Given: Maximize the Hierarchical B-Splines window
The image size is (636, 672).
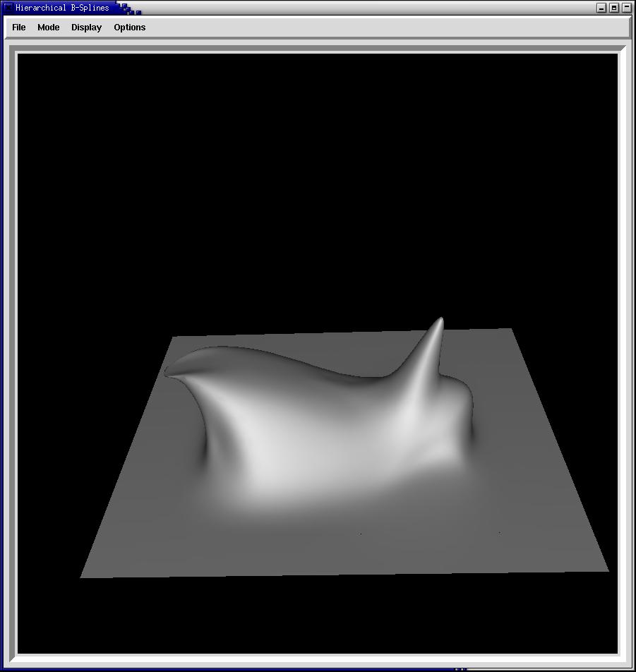Looking at the screenshot, I should coord(614,8).
